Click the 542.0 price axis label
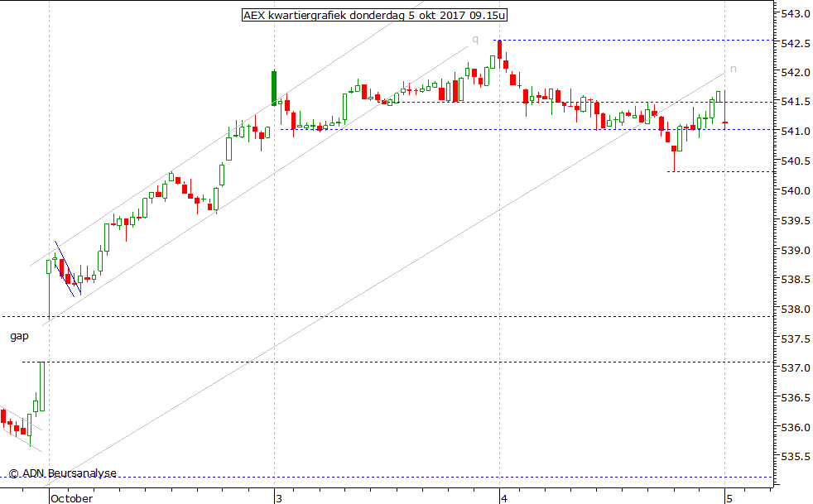The width and height of the screenshot is (813, 504). point(795,73)
